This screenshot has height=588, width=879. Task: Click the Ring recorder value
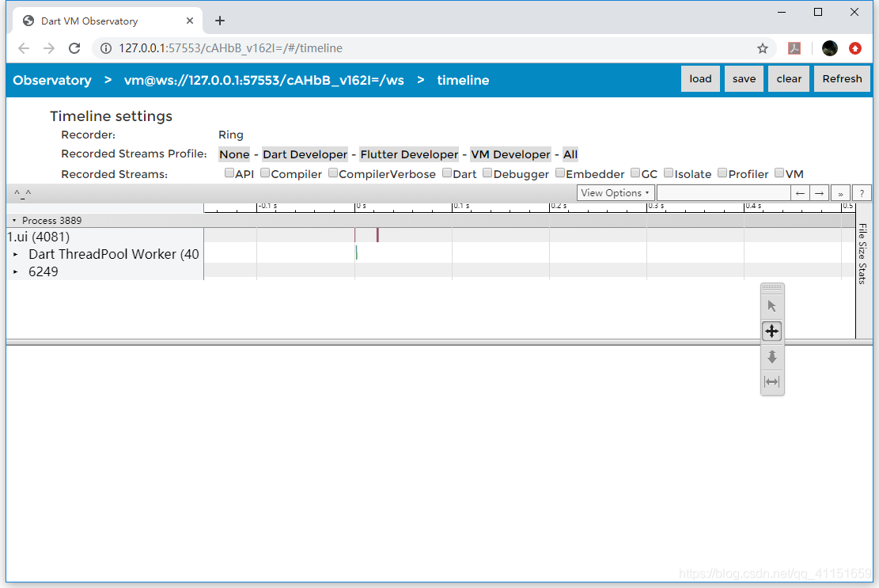tap(231, 135)
